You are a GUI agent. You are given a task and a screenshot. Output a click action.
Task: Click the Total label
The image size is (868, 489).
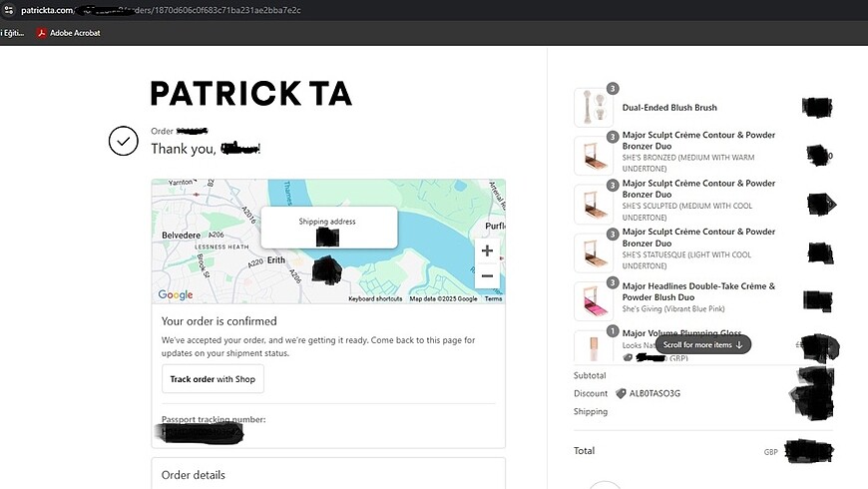click(584, 451)
